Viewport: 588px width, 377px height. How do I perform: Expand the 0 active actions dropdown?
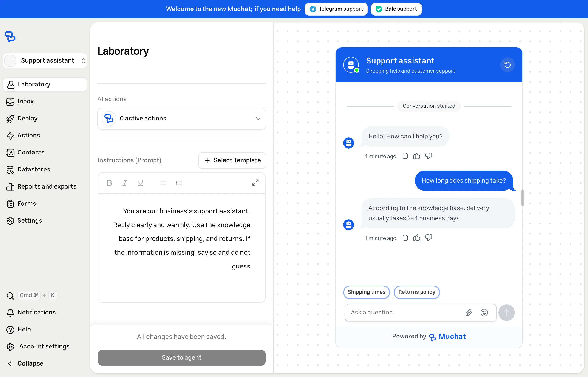(x=181, y=118)
